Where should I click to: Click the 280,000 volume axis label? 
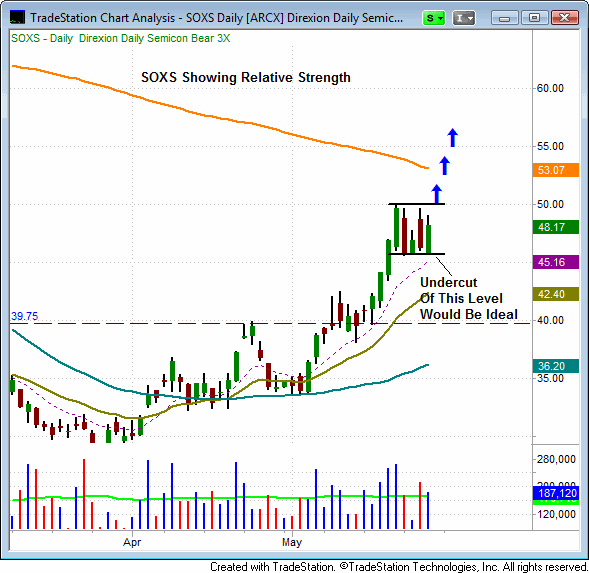point(556,459)
